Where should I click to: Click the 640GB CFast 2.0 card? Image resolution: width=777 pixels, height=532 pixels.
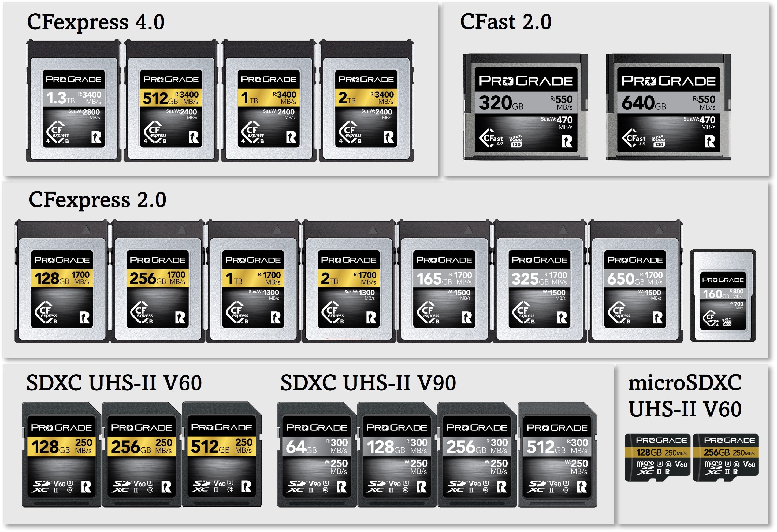point(668,107)
